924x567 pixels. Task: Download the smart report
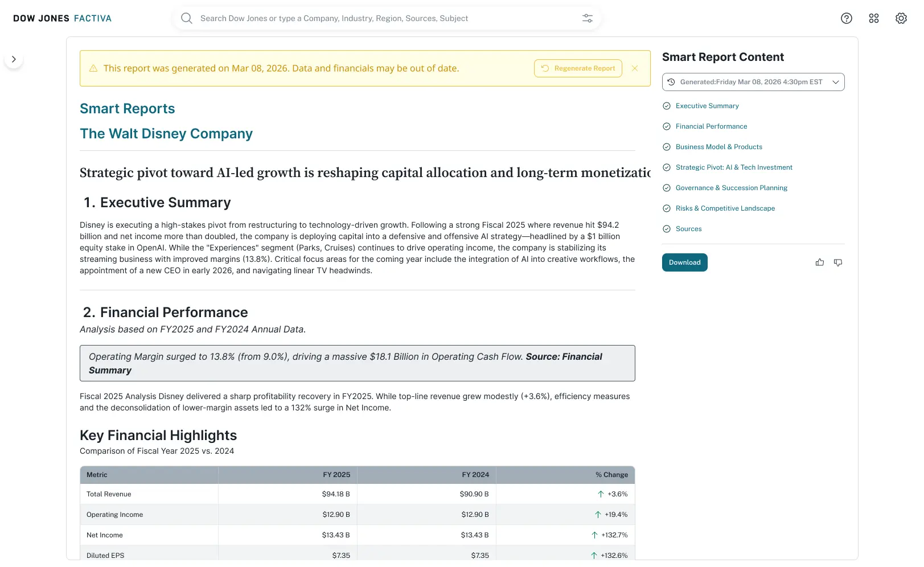click(684, 262)
